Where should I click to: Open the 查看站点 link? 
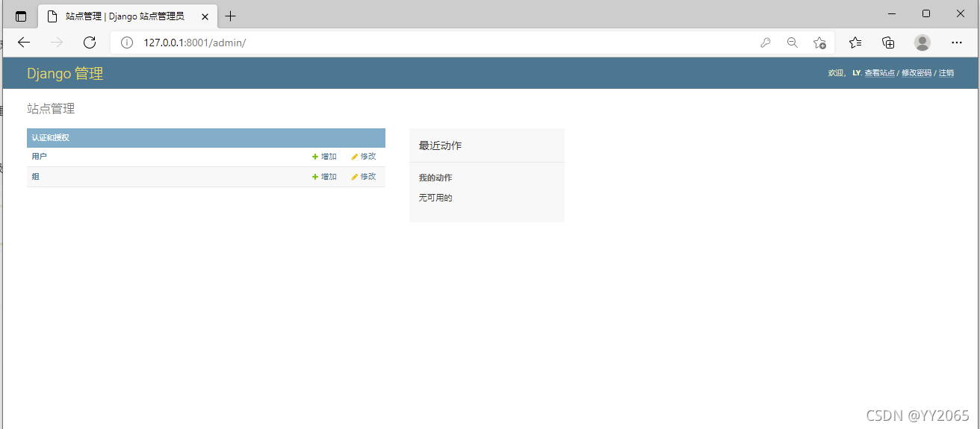[879, 73]
